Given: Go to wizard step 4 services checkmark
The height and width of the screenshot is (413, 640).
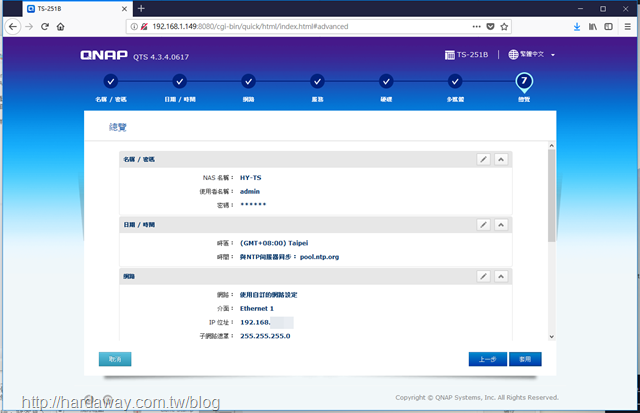Looking at the screenshot, I should 317,82.
